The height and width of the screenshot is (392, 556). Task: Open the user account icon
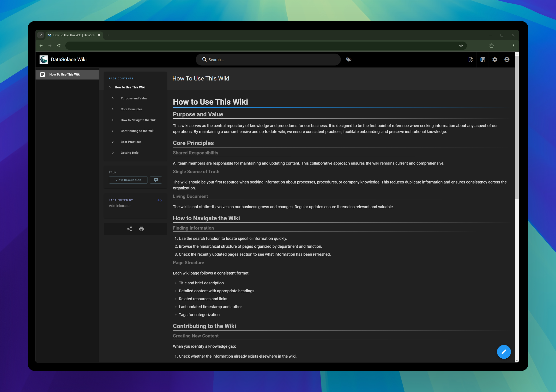(x=507, y=60)
